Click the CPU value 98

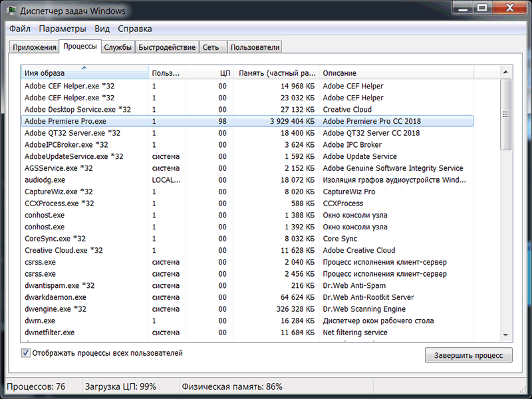coord(222,121)
